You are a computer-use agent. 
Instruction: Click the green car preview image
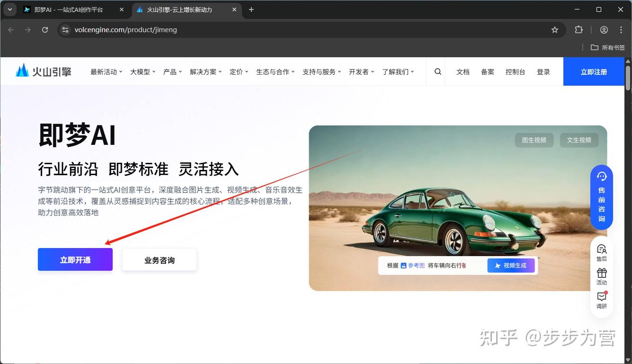pyautogui.click(x=458, y=208)
